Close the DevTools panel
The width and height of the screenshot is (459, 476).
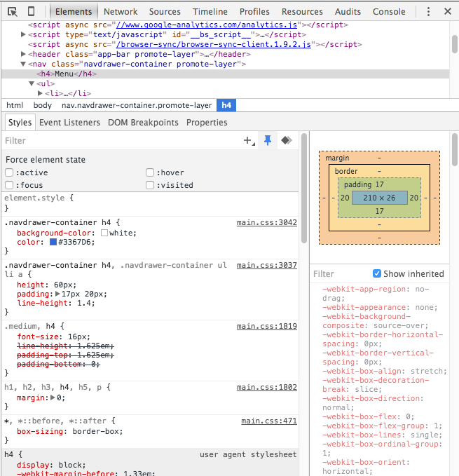(448, 11)
